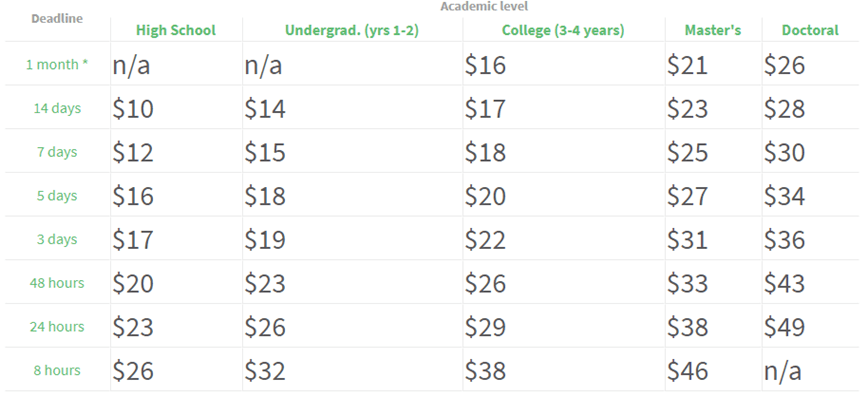Pick the $32 Undergrad 8 hours price
This screenshot has height=397, width=868.
click(x=265, y=371)
